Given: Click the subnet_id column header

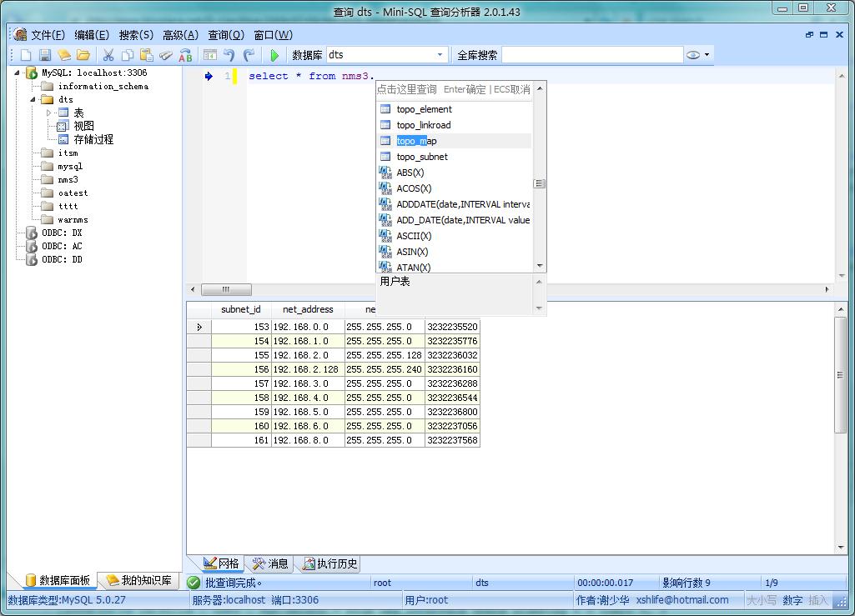Looking at the screenshot, I should tap(241, 309).
